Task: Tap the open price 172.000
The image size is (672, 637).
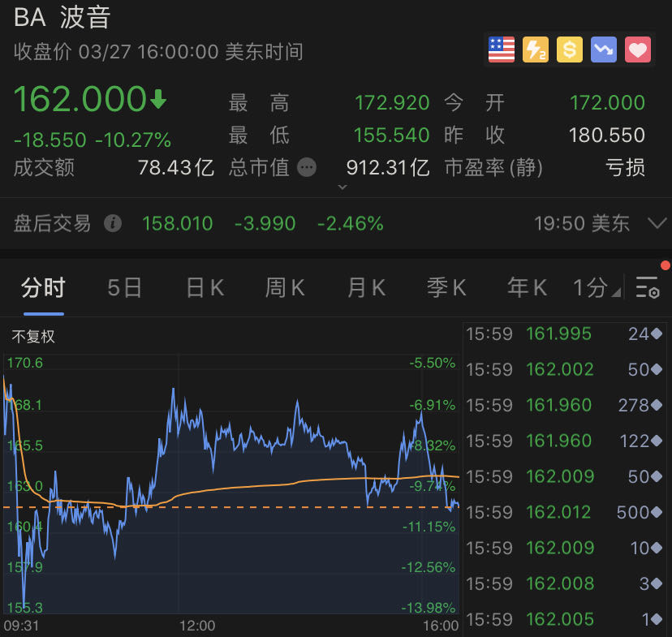Action: coord(607,103)
